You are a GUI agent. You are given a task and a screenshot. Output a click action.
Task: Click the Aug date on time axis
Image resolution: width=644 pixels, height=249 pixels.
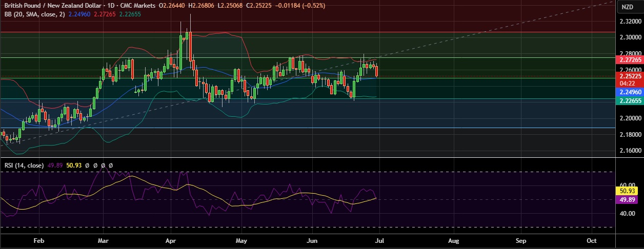click(x=453, y=240)
